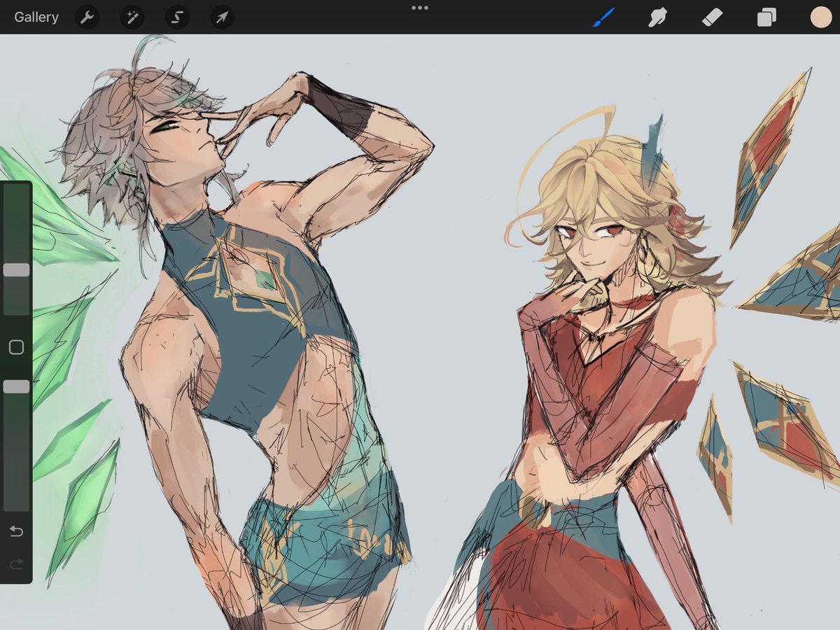Select the Brush tool
The image size is (840, 630).
pos(603,17)
